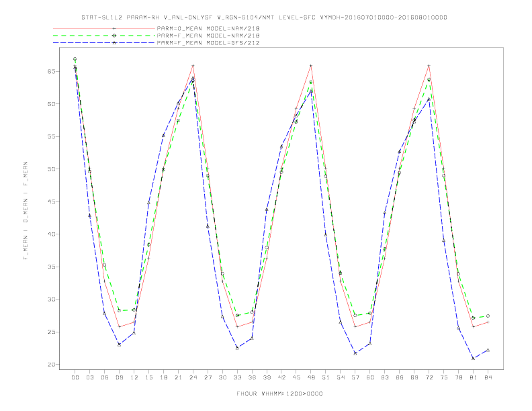
Task: Click x-axis forecast hour label 27
Action: 208,377
